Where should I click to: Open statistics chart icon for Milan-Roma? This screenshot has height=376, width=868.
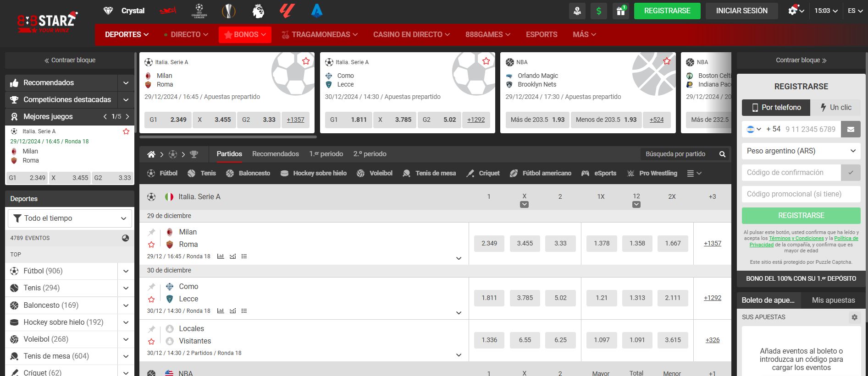tap(221, 256)
